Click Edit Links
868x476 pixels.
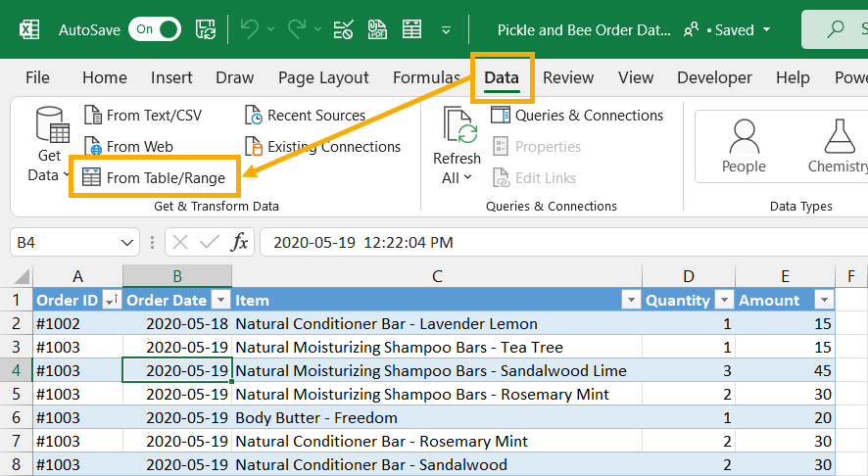535,177
